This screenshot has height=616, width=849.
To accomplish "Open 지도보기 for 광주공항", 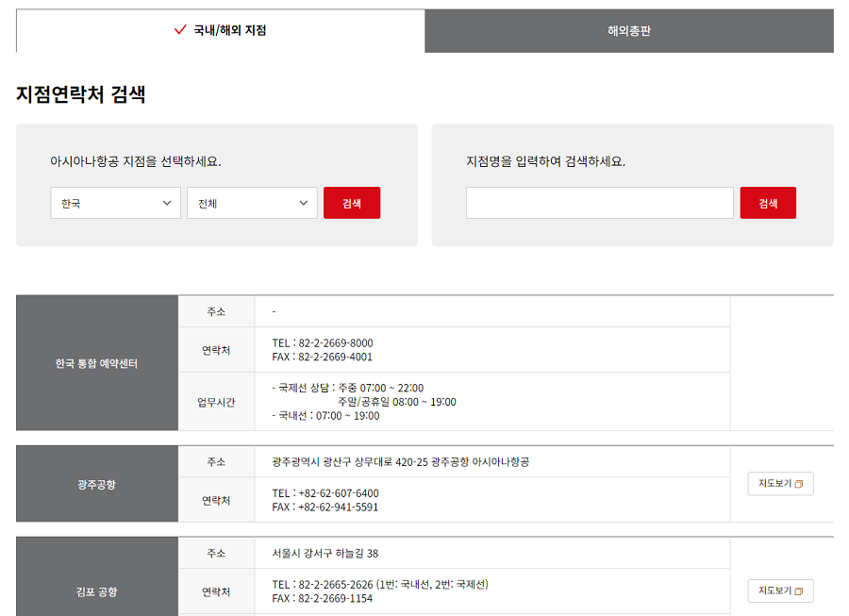I will [x=780, y=483].
